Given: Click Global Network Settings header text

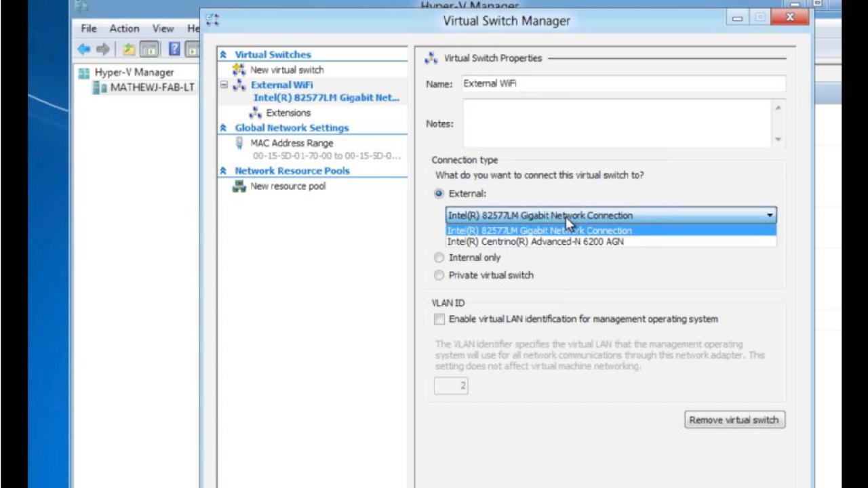Looking at the screenshot, I should pos(292,127).
